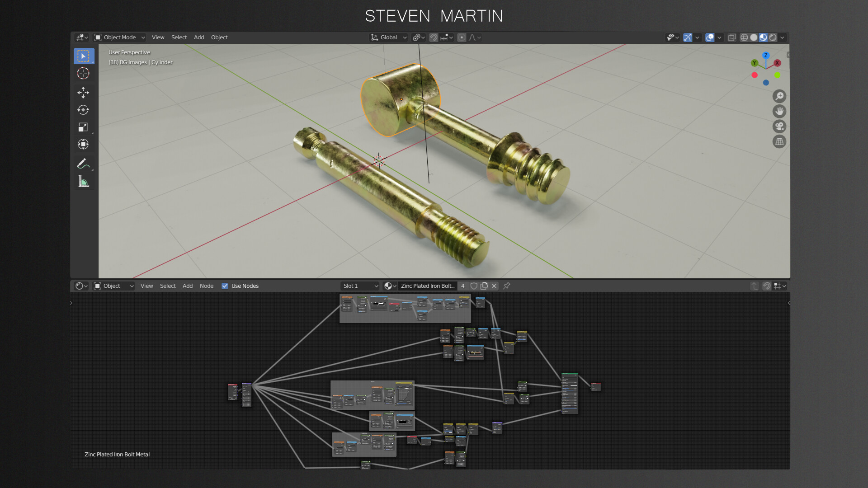This screenshot has width=868, height=488.
Task: Uncheck the Use Nodes checkbox
Action: [x=225, y=286]
